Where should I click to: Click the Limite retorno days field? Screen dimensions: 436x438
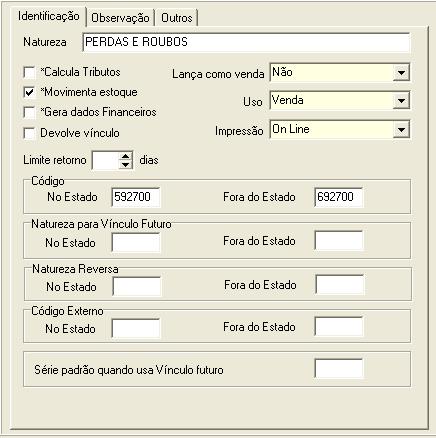[105, 160]
